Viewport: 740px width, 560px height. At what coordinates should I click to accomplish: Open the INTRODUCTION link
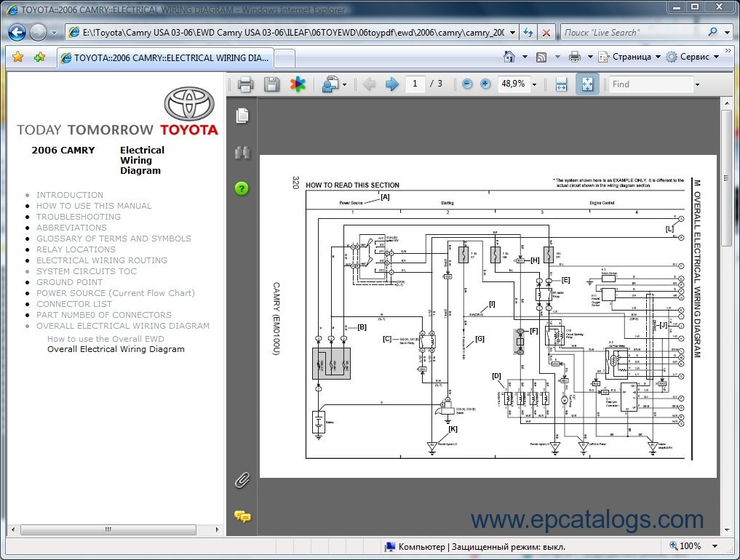[x=70, y=195]
